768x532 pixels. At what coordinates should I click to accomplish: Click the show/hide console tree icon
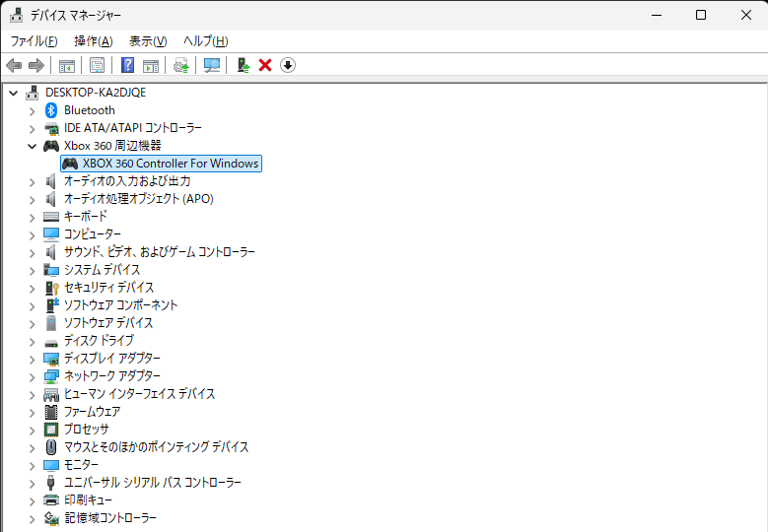click(x=67, y=65)
